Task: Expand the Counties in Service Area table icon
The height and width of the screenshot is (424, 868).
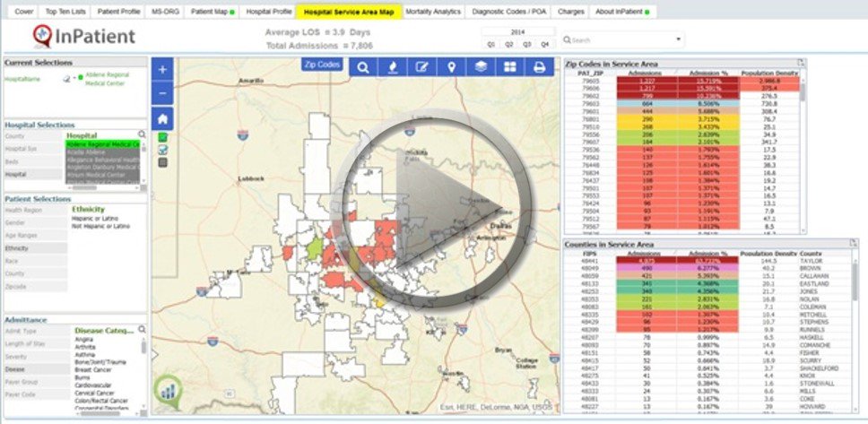Action: coord(853,243)
